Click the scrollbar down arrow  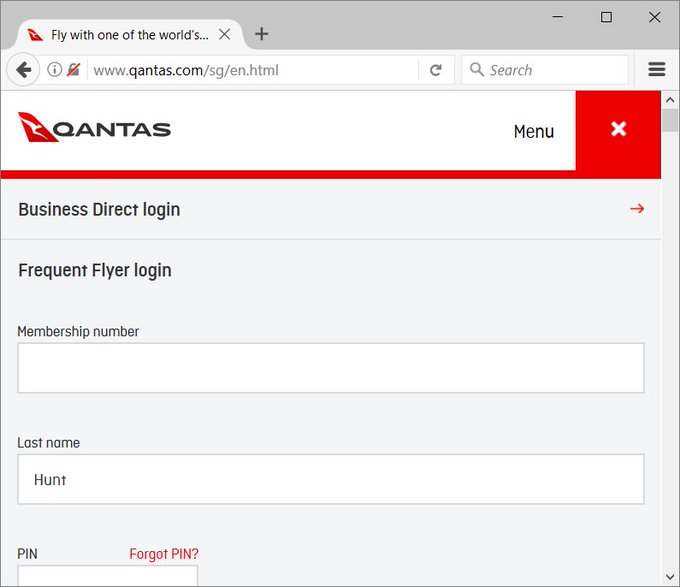click(x=670, y=577)
